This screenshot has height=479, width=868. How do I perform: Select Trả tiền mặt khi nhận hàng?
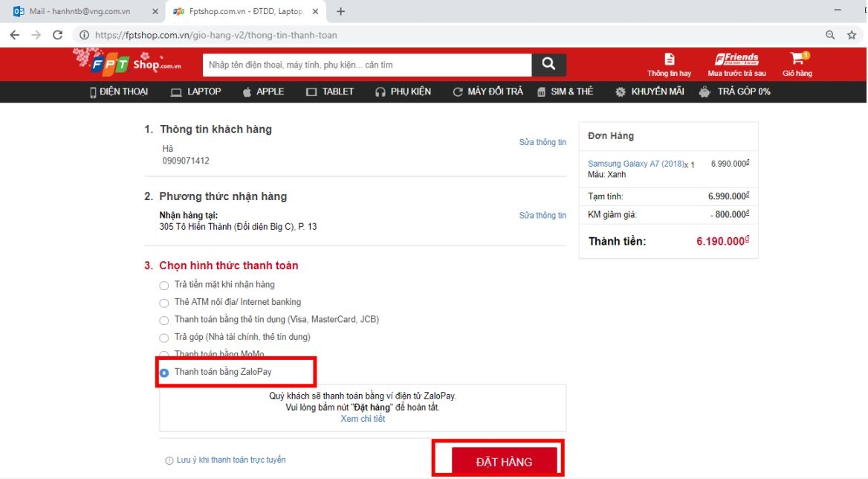pyautogui.click(x=163, y=286)
